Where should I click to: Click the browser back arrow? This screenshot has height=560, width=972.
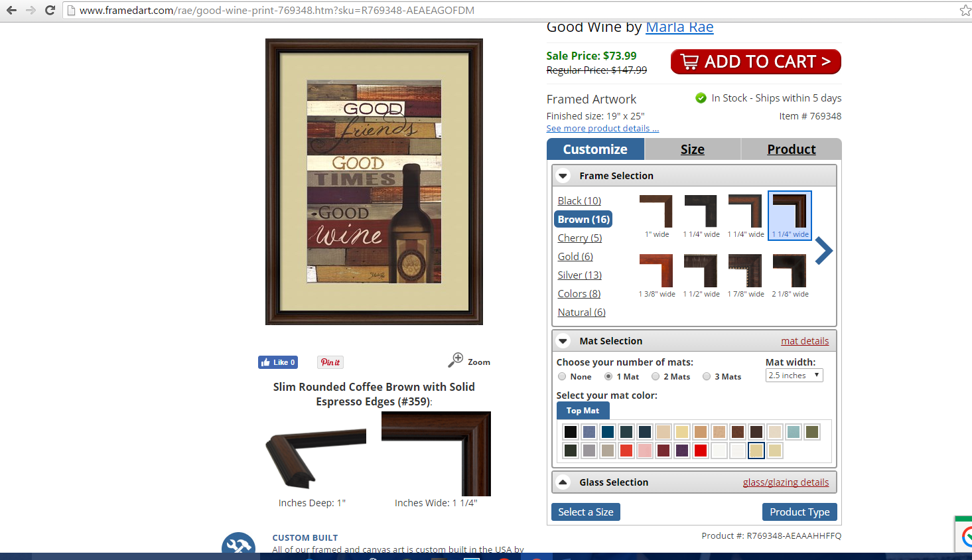[11, 10]
